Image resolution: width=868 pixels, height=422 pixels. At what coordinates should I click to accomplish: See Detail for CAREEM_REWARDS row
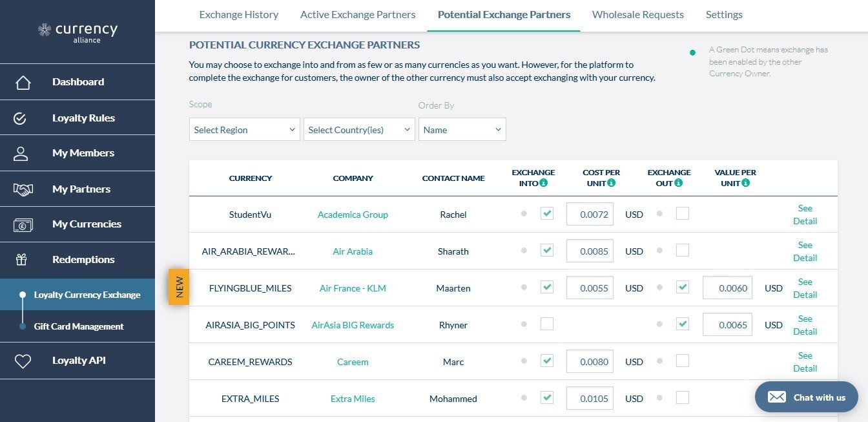(805, 362)
